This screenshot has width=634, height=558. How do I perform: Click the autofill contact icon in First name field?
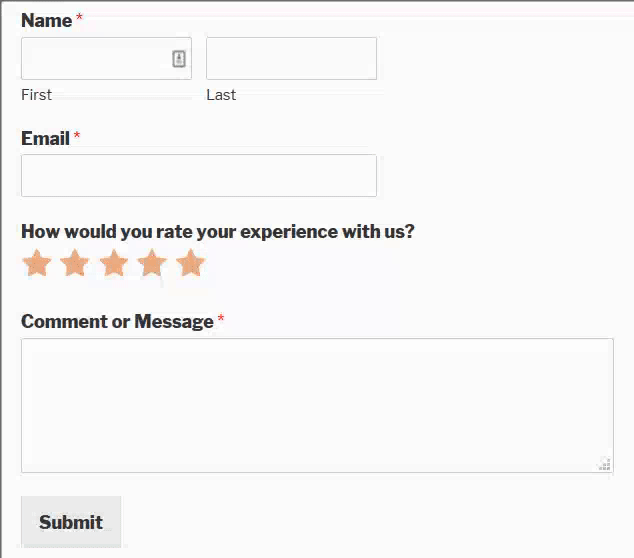point(179,59)
